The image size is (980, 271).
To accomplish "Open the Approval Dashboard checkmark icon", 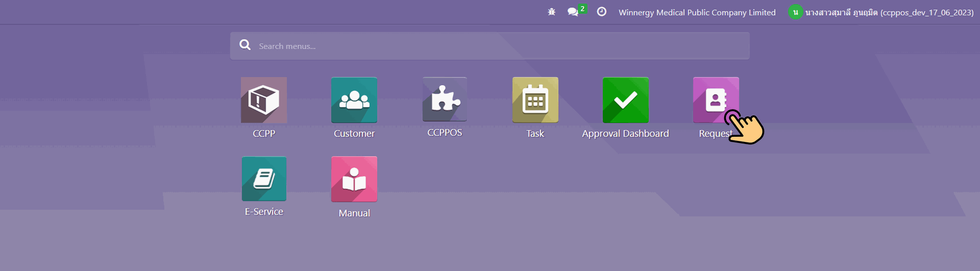I will pos(625,100).
